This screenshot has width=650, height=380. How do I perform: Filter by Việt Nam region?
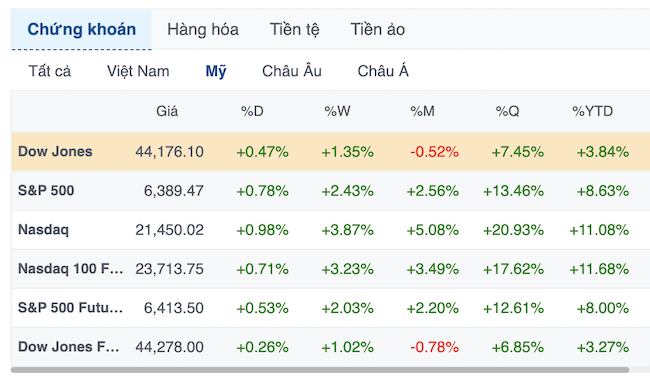pyautogui.click(x=138, y=71)
